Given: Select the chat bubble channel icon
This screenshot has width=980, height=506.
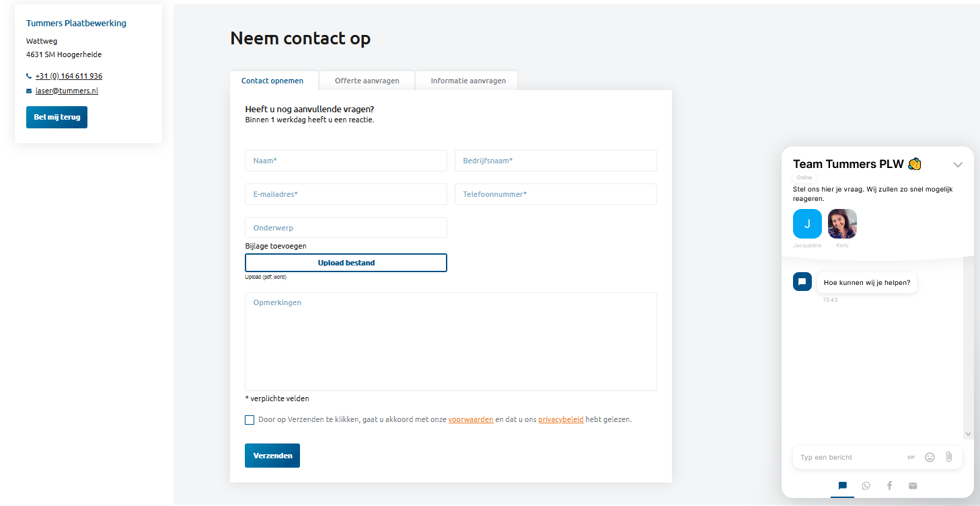Looking at the screenshot, I should [x=842, y=486].
